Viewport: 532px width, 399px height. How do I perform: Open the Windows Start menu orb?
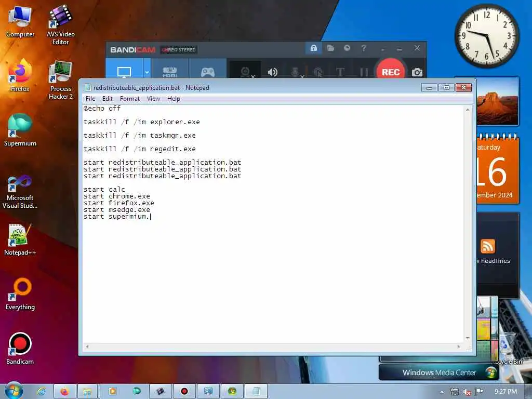14,391
